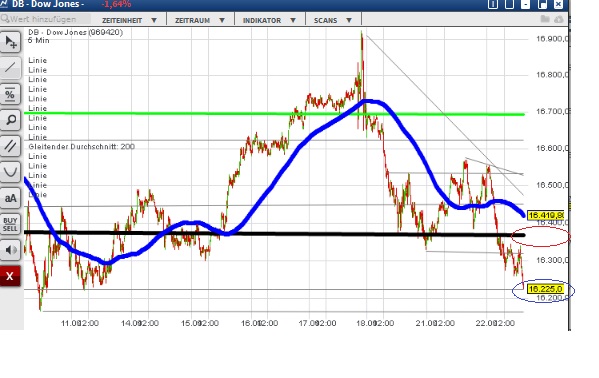This screenshot has width=599, height=378.
Task: Select the percent retracement tool
Action: (x=10, y=94)
